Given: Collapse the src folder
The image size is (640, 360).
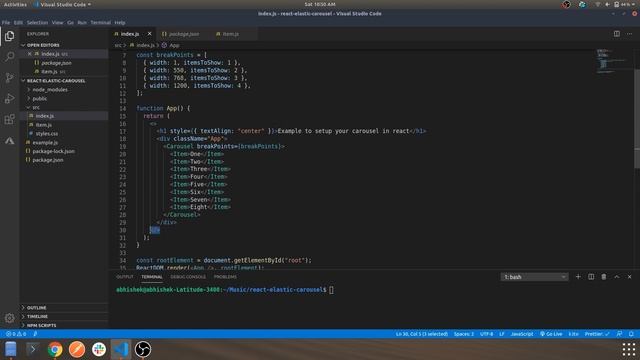Looking at the screenshot, I should coord(36,107).
